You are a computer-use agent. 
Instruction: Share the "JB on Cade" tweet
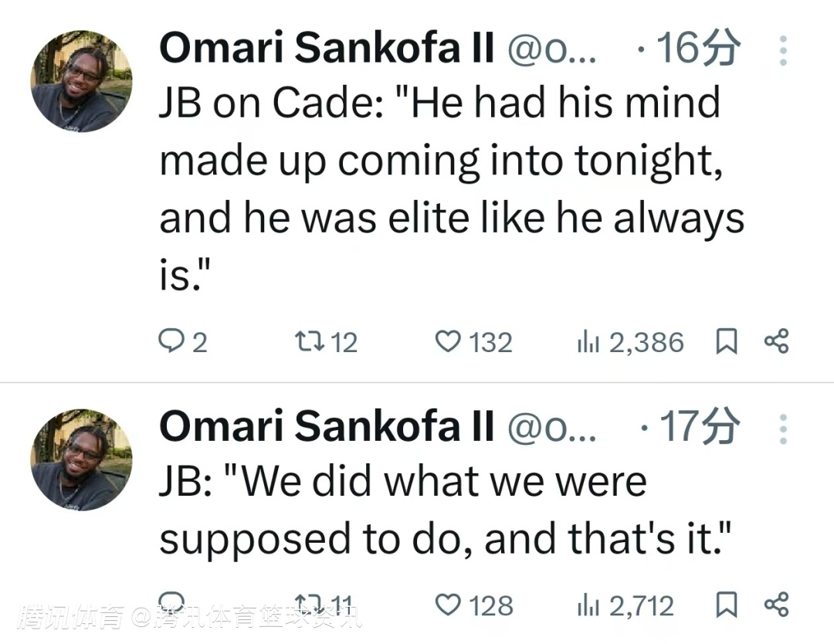(x=777, y=341)
